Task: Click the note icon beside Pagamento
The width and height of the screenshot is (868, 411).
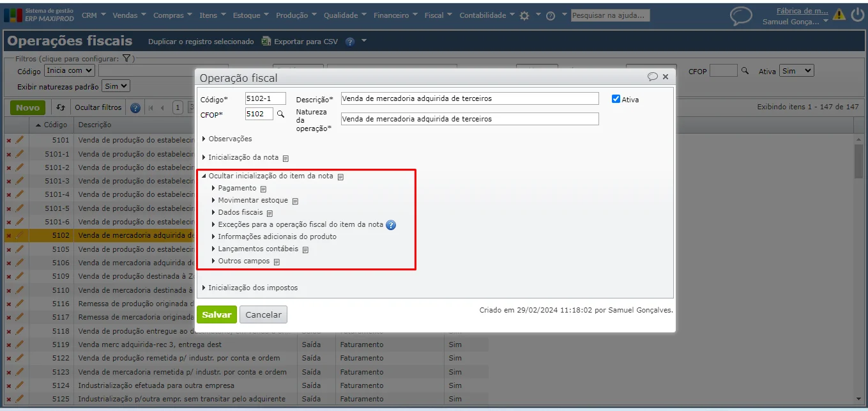Action: [263, 189]
